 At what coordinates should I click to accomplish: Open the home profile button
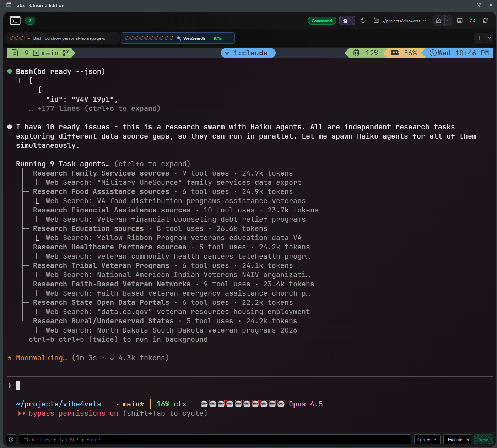click(438, 21)
